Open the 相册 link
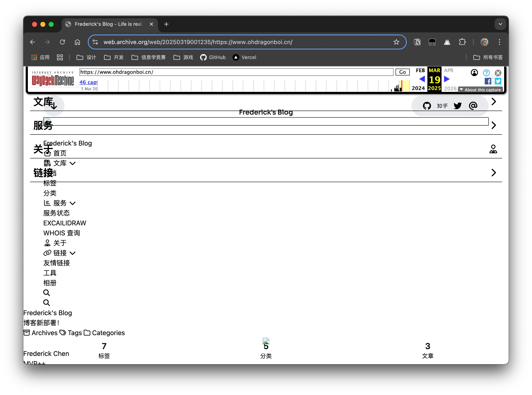The width and height of the screenshot is (532, 395). (x=50, y=283)
